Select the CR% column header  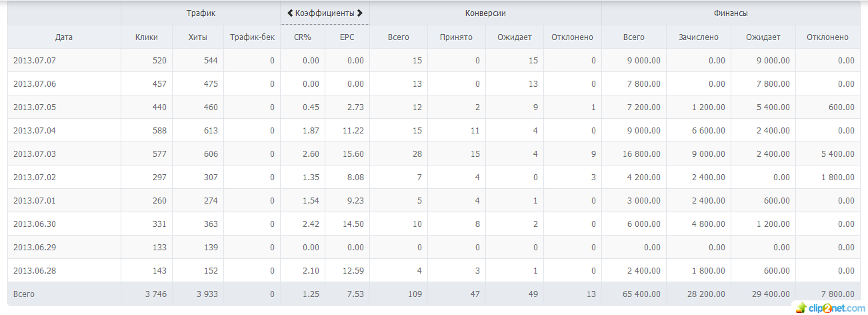pyautogui.click(x=303, y=37)
